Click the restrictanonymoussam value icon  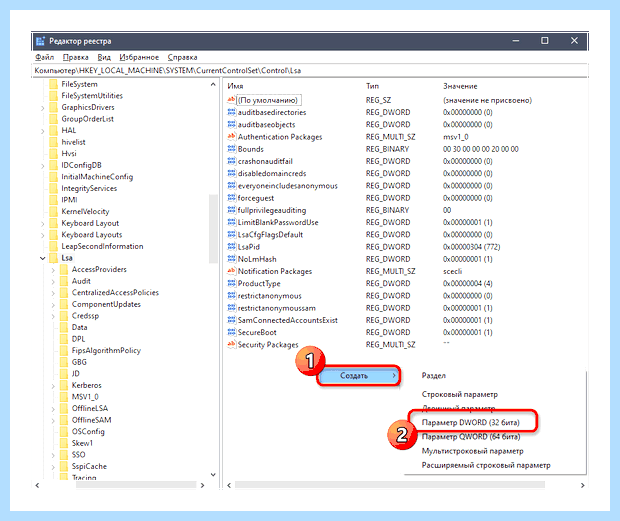pyautogui.click(x=231, y=308)
